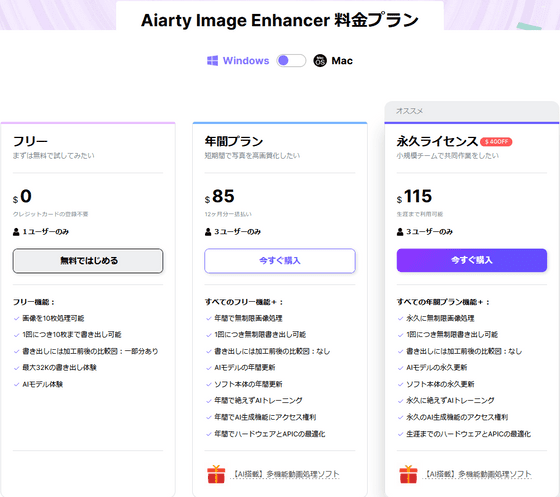560x497 pixels.
Task: Click the checkmark beside 画像を10枚処理可能
Action: tap(16, 318)
